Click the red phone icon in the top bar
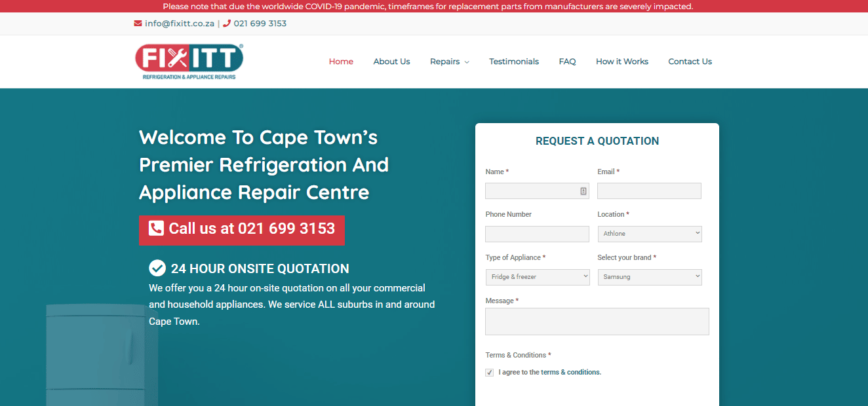868x406 pixels. click(227, 24)
